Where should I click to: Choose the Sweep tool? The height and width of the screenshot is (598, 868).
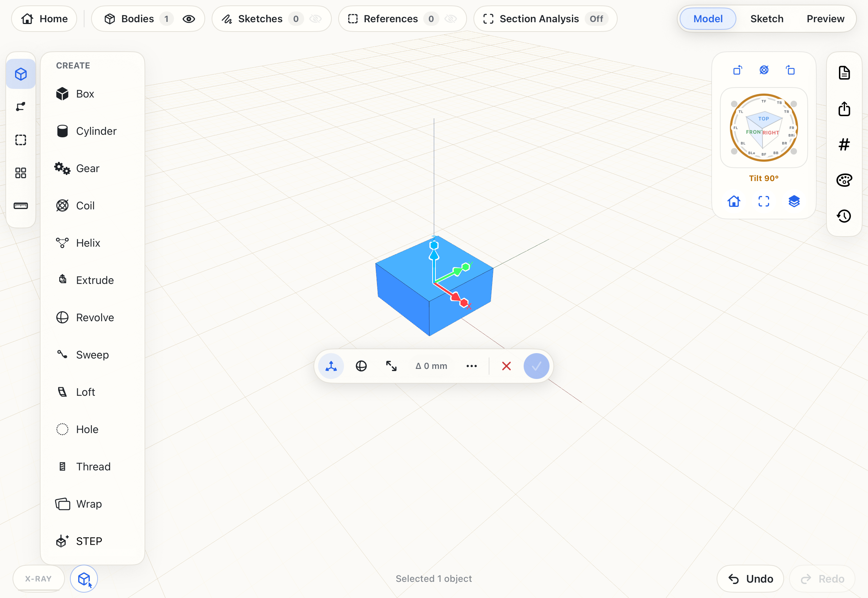click(92, 355)
